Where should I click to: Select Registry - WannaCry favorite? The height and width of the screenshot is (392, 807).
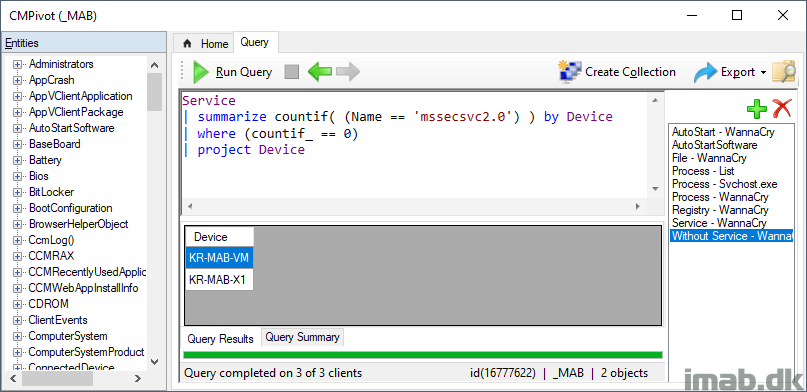click(x=720, y=210)
